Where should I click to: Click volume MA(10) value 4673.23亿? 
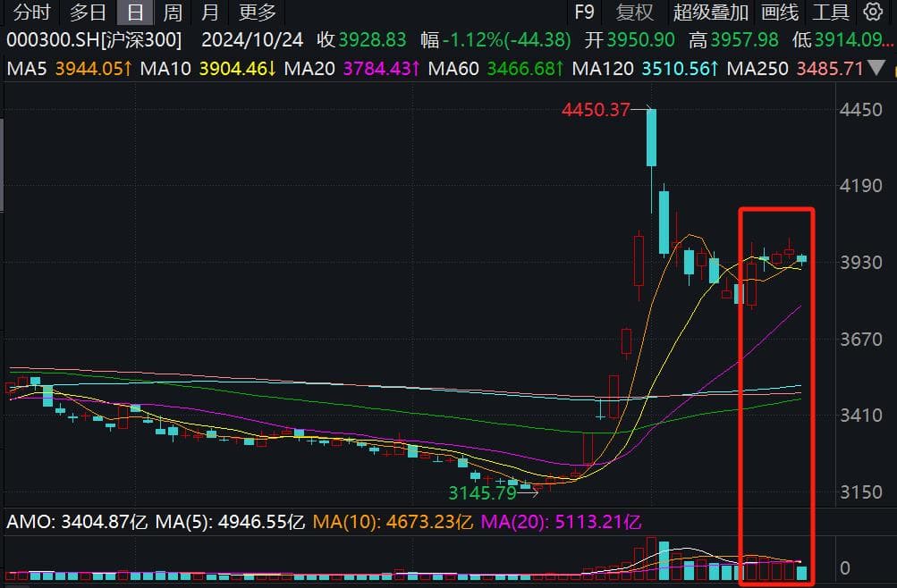[x=429, y=522]
